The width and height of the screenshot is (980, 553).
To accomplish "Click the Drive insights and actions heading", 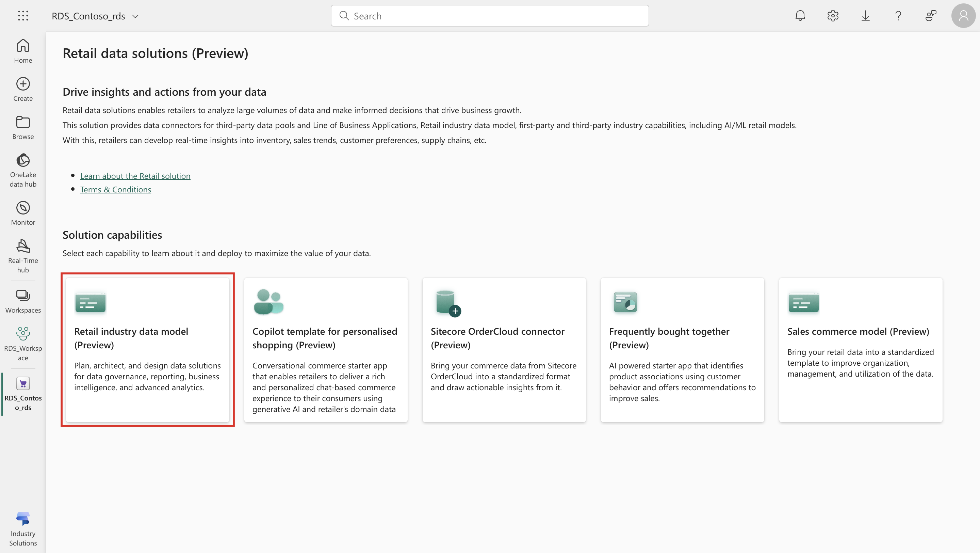I will 164,92.
